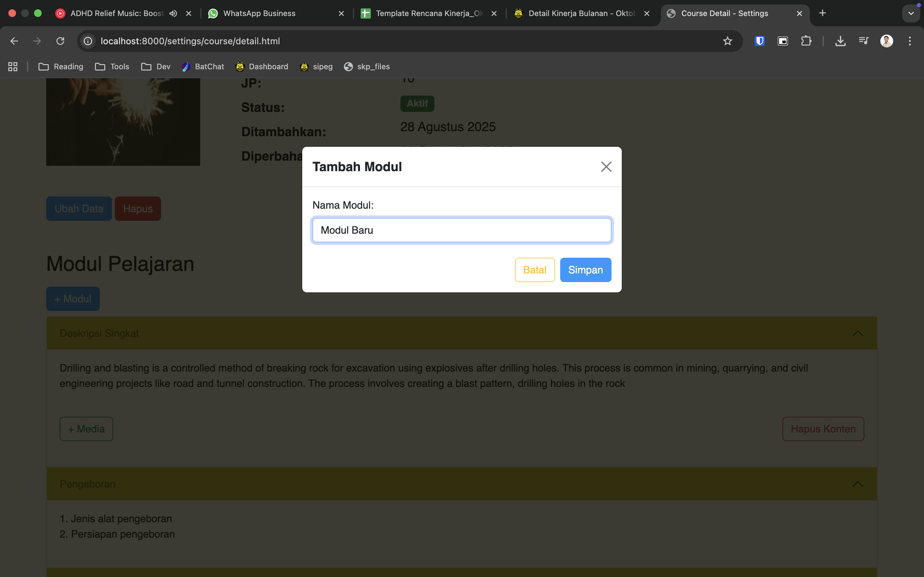Click the Simpan button
Screen dimensions: 924x577
click(x=585, y=270)
